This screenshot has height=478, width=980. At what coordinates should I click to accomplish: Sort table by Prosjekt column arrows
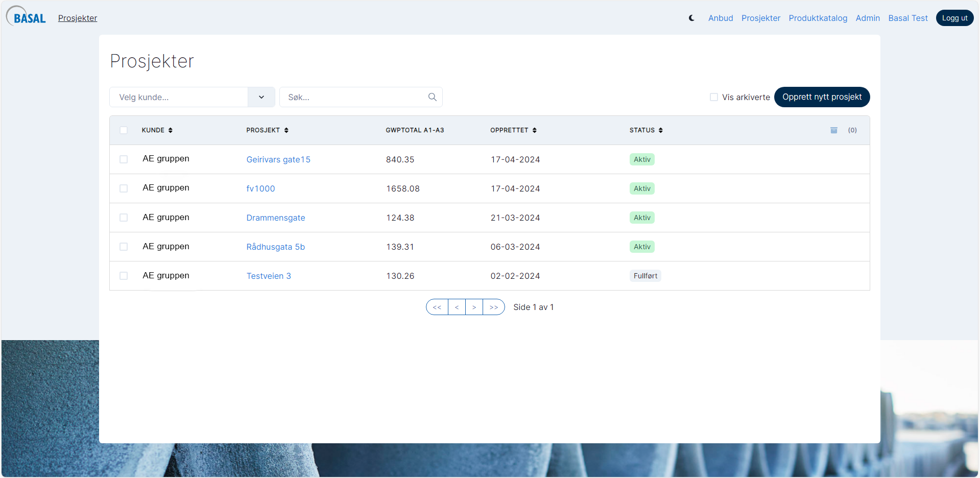click(286, 130)
